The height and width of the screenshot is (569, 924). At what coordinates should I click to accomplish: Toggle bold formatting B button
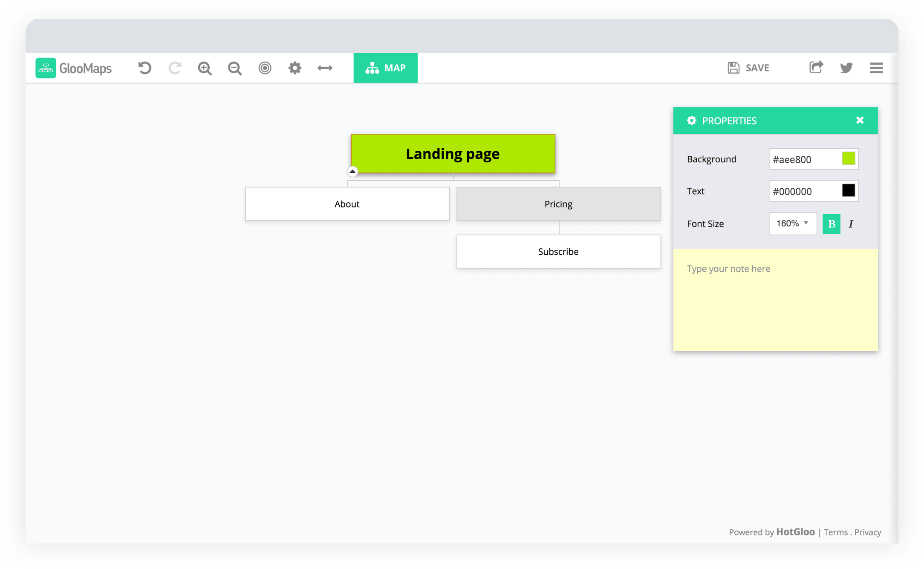click(x=831, y=224)
